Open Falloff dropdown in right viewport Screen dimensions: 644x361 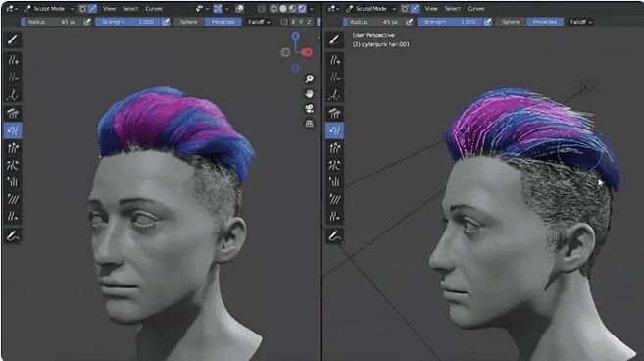(x=580, y=22)
